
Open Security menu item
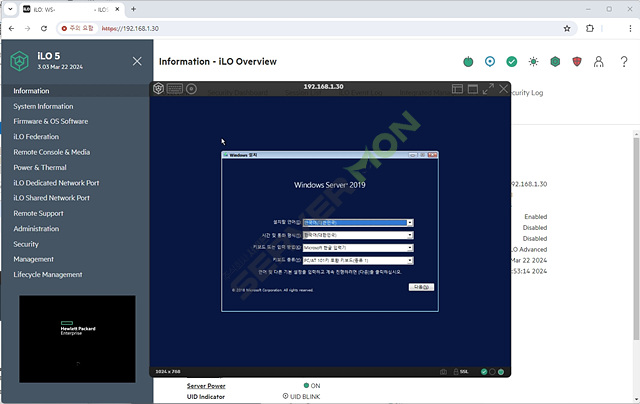pyautogui.click(x=26, y=244)
